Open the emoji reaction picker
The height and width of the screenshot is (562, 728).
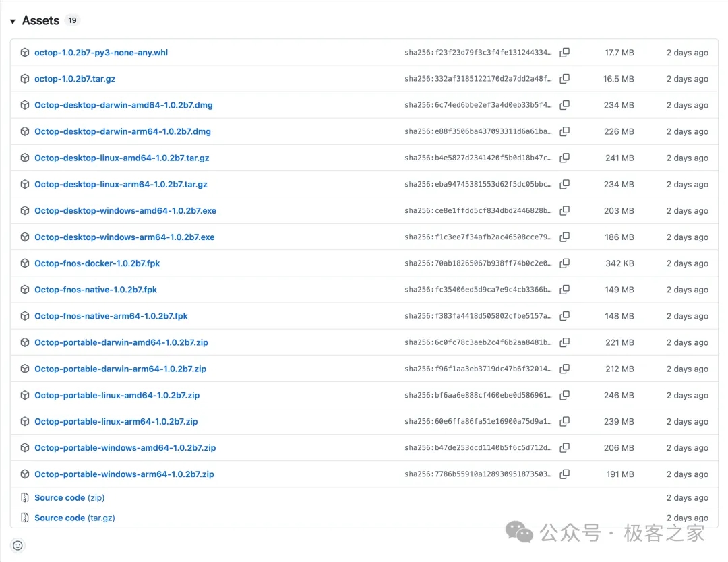(x=18, y=546)
